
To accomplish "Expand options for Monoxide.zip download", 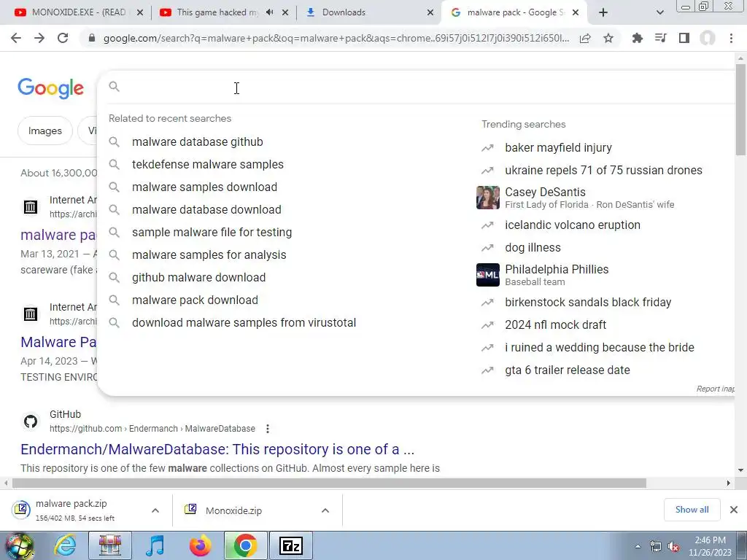I will coord(325,510).
